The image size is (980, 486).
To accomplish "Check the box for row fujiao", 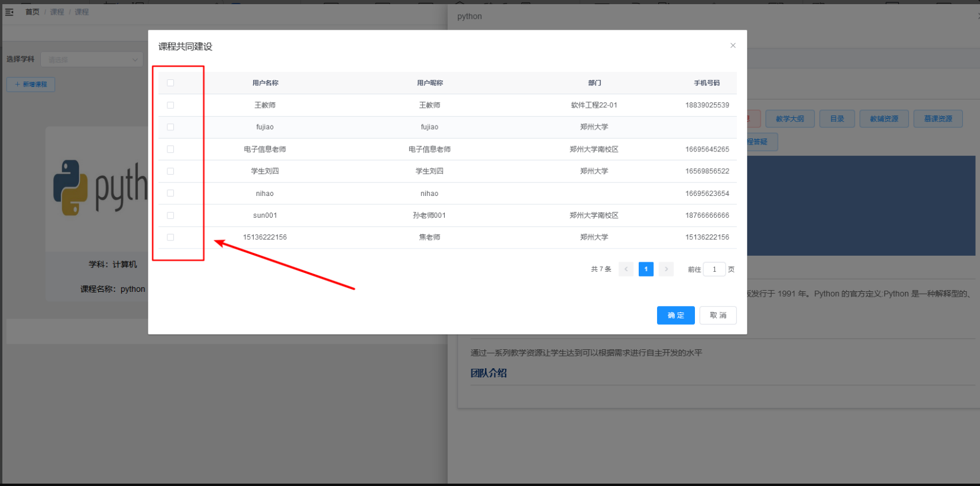I will click(170, 127).
